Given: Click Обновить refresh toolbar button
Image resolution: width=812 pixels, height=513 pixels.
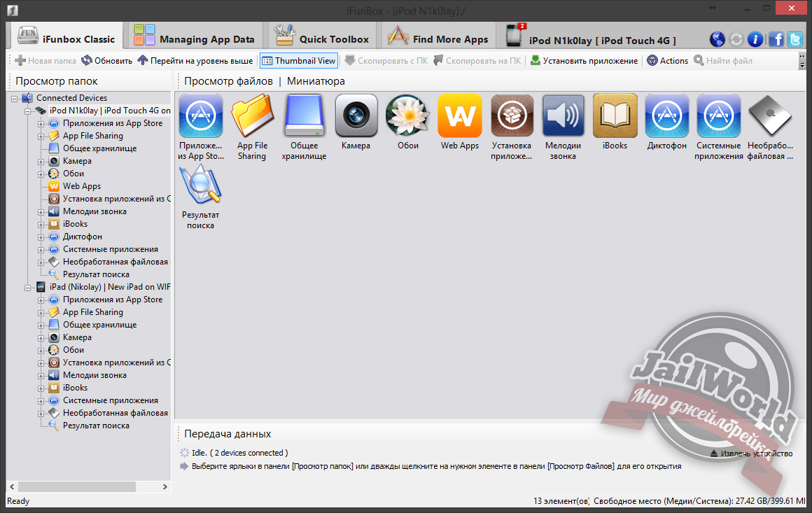Looking at the screenshot, I should 107,61.
